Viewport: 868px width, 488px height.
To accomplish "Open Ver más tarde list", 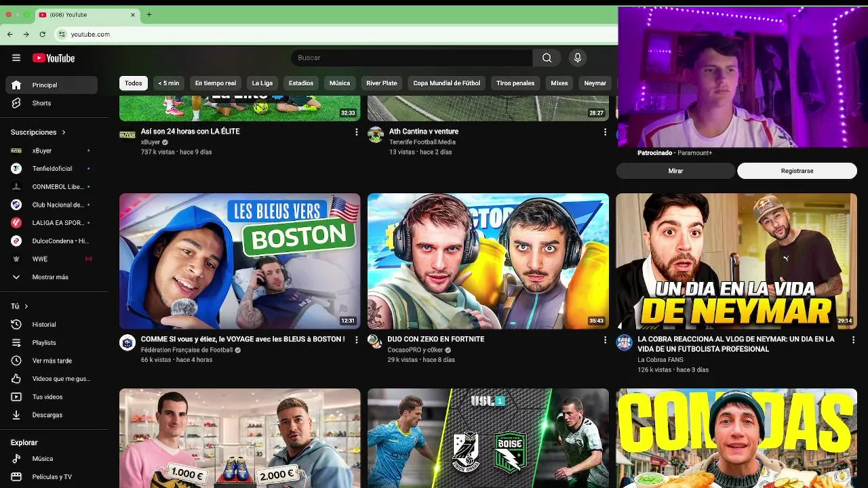I will pyautogui.click(x=52, y=361).
